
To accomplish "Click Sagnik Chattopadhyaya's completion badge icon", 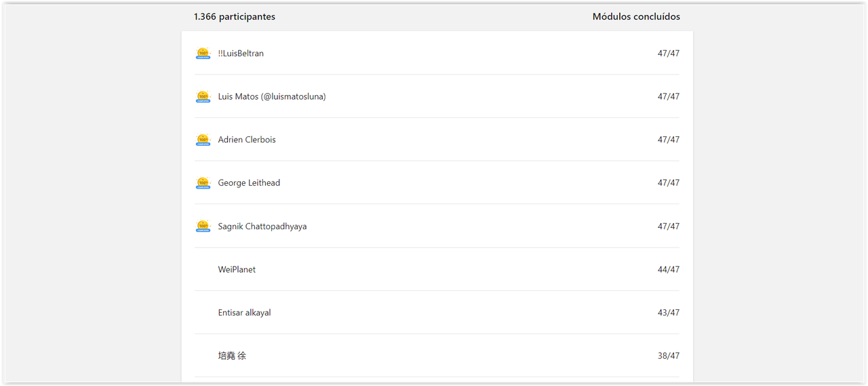I will tap(203, 227).
